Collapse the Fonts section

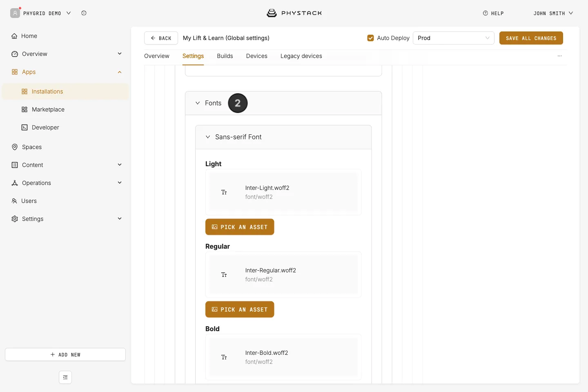(x=198, y=103)
